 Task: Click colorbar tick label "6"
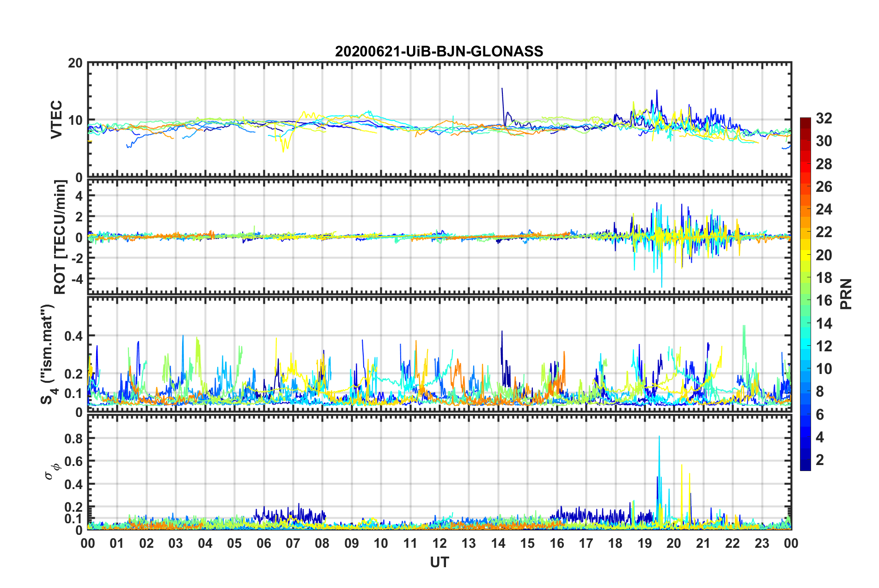pos(820,415)
